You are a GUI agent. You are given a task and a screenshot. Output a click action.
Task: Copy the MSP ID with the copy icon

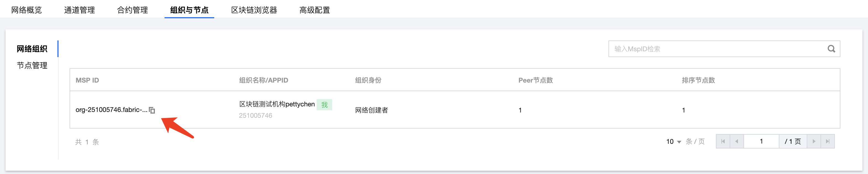click(x=152, y=110)
